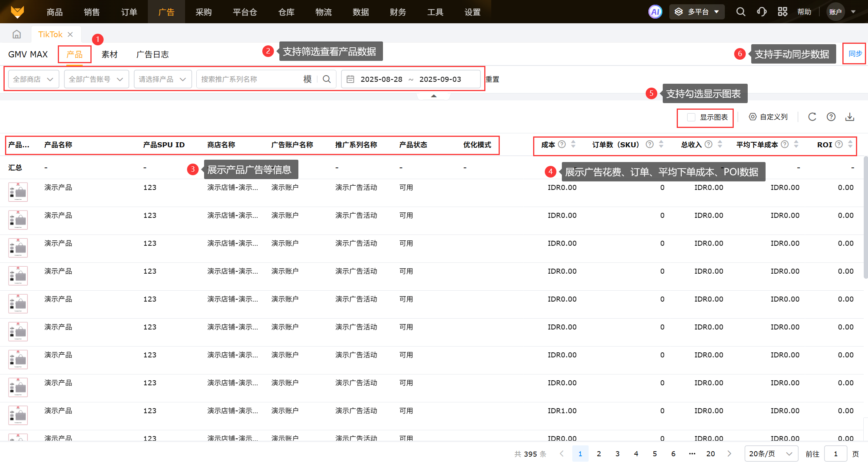Toggle the 模 fuzzy search mode

[x=307, y=79]
